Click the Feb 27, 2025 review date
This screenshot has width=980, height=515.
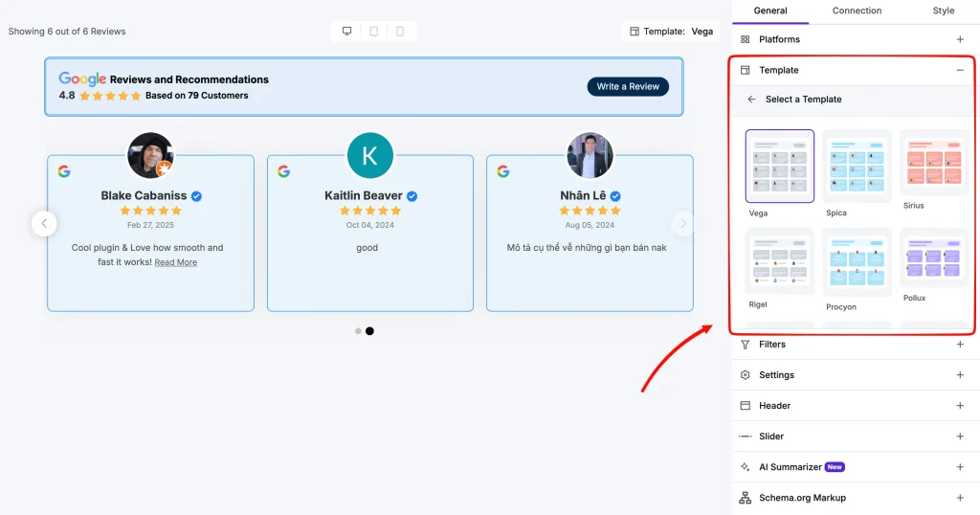tap(150, 225)
